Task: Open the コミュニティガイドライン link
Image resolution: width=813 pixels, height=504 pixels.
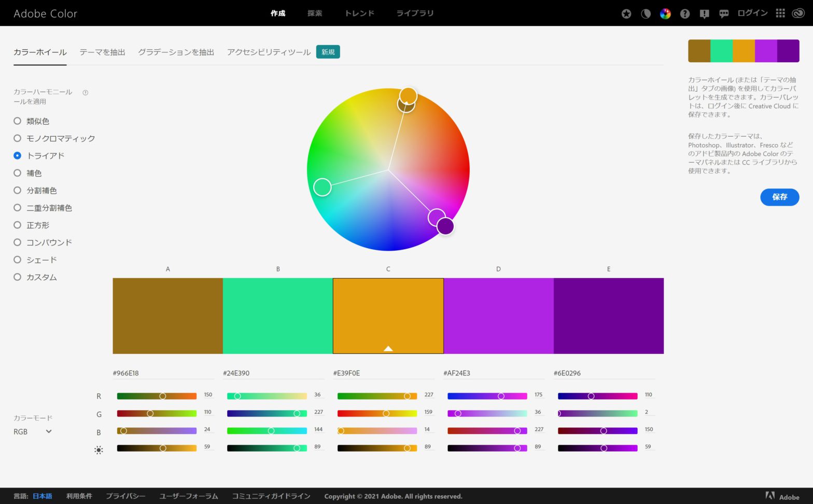Action: 271,496
